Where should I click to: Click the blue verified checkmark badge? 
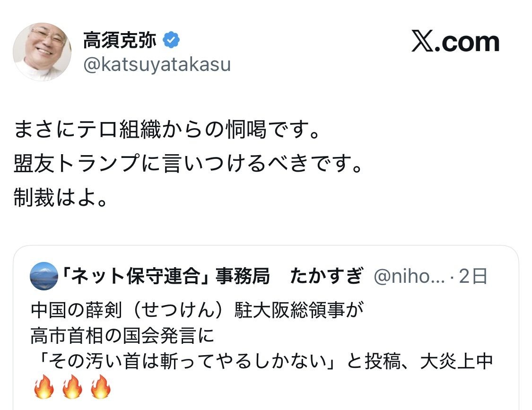(x=171, y=41)
